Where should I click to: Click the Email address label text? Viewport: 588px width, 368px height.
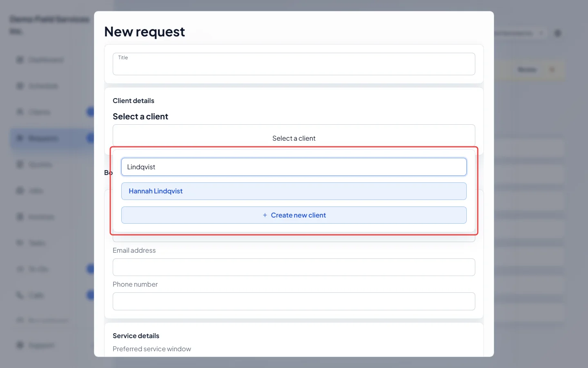tap(134, 250)
